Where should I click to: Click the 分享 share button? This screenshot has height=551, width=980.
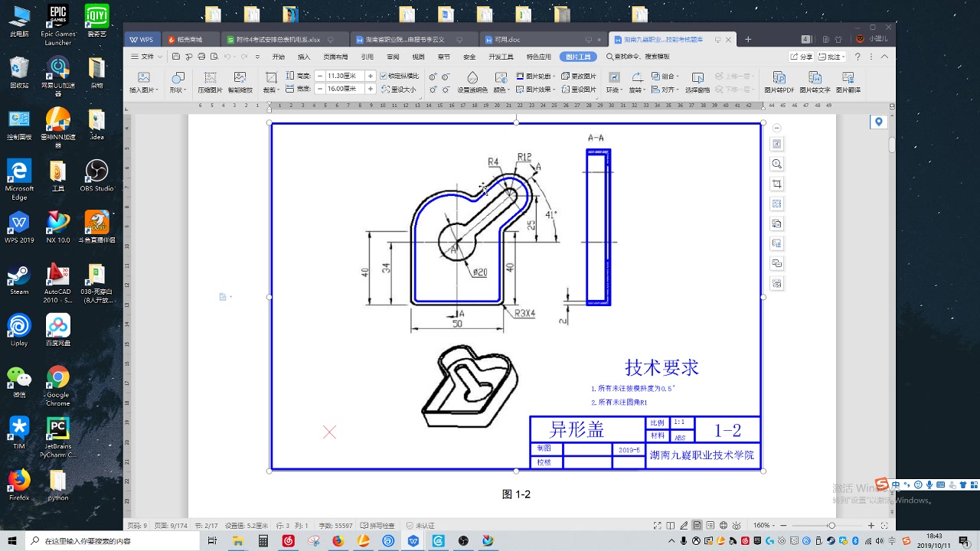801,57
